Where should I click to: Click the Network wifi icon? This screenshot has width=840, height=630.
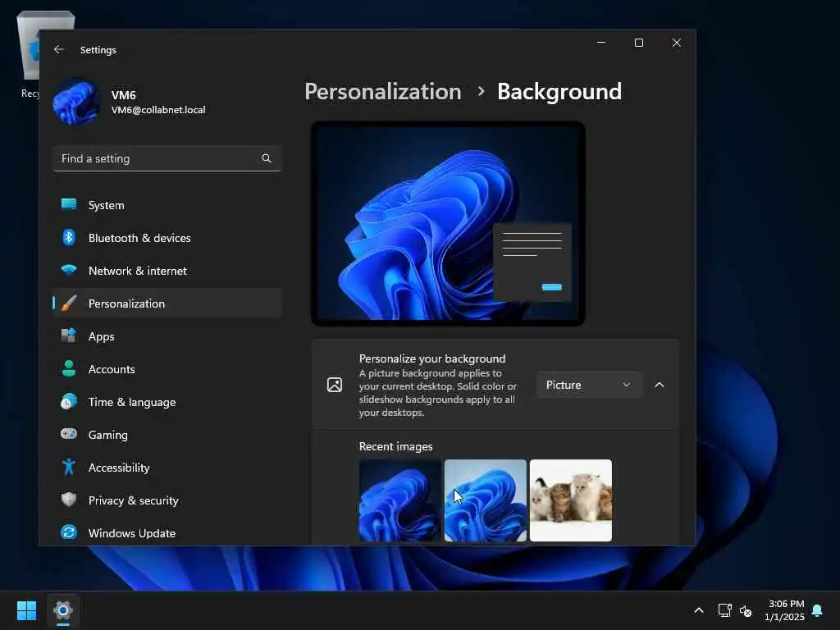(x=69, y=270)
